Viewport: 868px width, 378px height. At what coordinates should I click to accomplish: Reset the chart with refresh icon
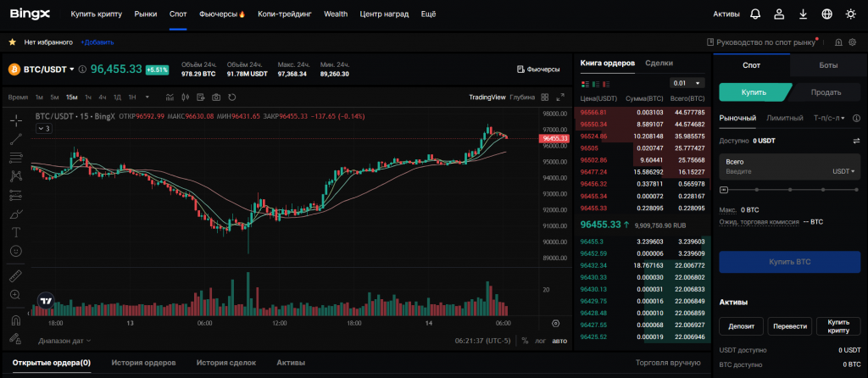[x=232, y=97]
